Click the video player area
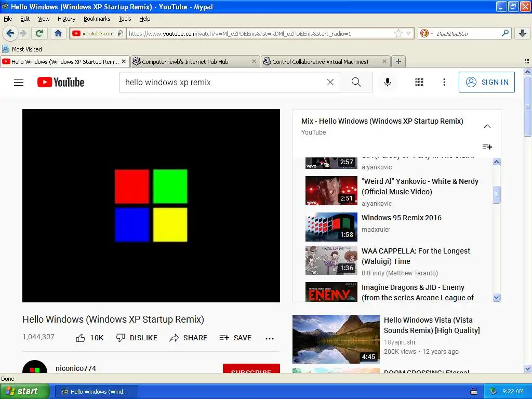Viewport: 532px width, 399px height. [151, 206]
